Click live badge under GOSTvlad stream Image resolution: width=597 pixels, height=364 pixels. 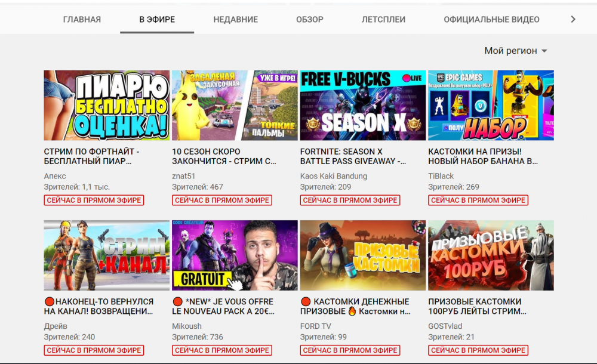[x=478, y=350]
